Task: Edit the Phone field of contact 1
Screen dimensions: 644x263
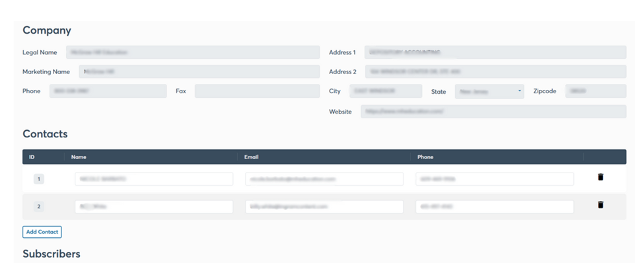Action: tap(495, 179)
